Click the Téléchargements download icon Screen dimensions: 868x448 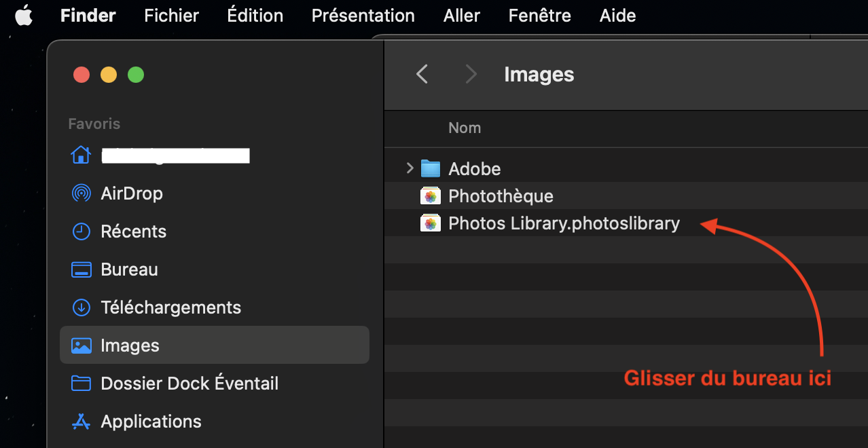click(81, 307)
